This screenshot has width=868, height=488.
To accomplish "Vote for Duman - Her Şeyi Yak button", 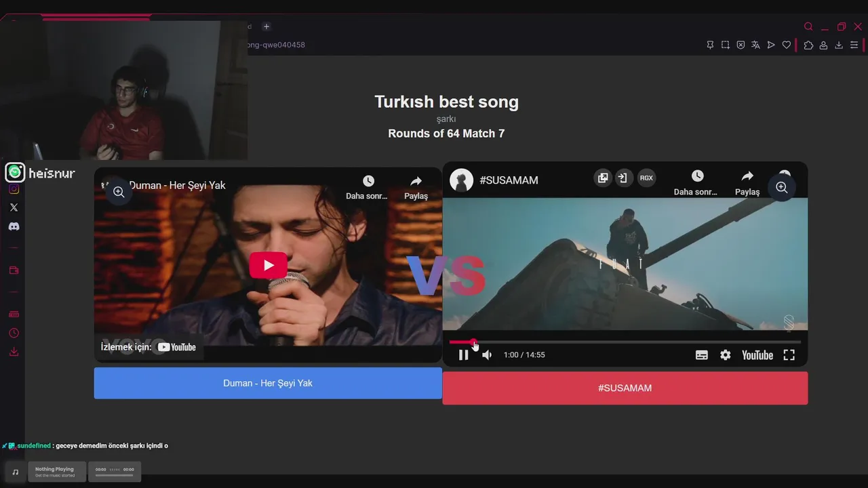I will tap(268, 383).
